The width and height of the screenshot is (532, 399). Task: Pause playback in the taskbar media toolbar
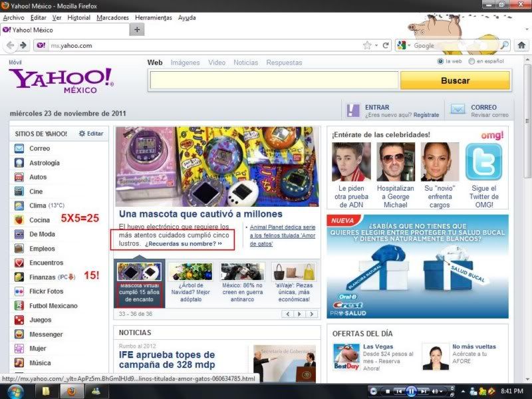pyautogui.click(x=411, y=392)
